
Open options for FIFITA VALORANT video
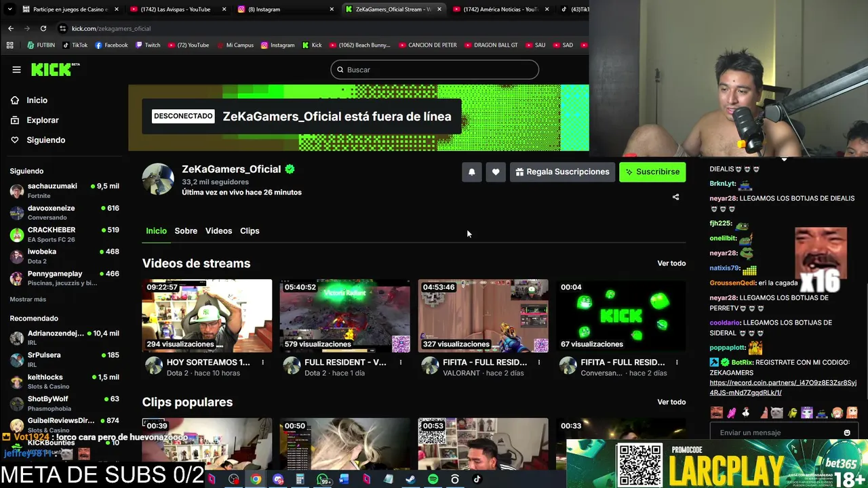[539, 363]
